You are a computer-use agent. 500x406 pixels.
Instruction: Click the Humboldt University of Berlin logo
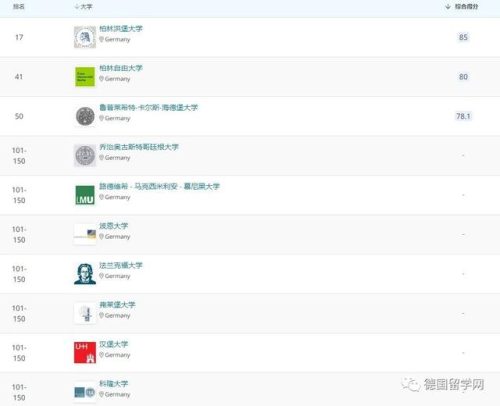(85, 37)
